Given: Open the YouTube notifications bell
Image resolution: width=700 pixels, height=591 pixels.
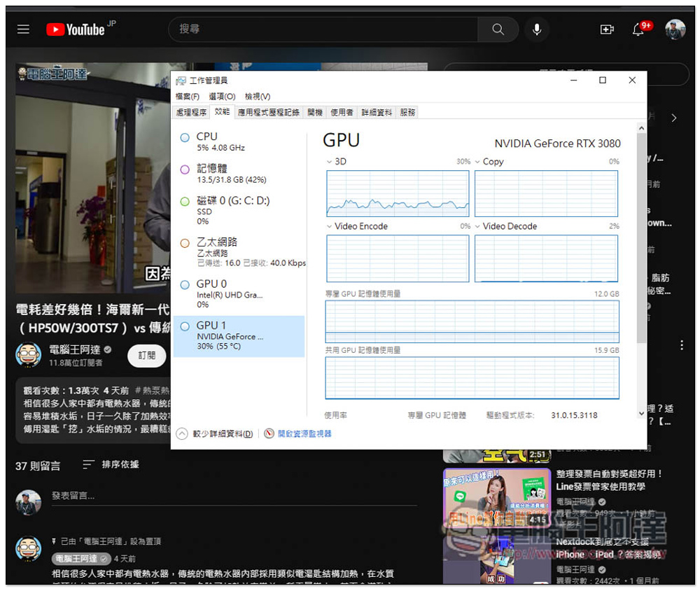Looking at the screenshot, I should tap(638, 29).
